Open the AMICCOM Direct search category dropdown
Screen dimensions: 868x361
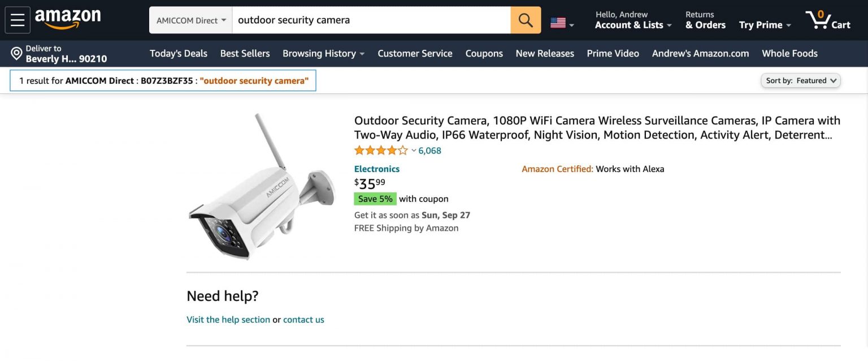pos(190,19)
